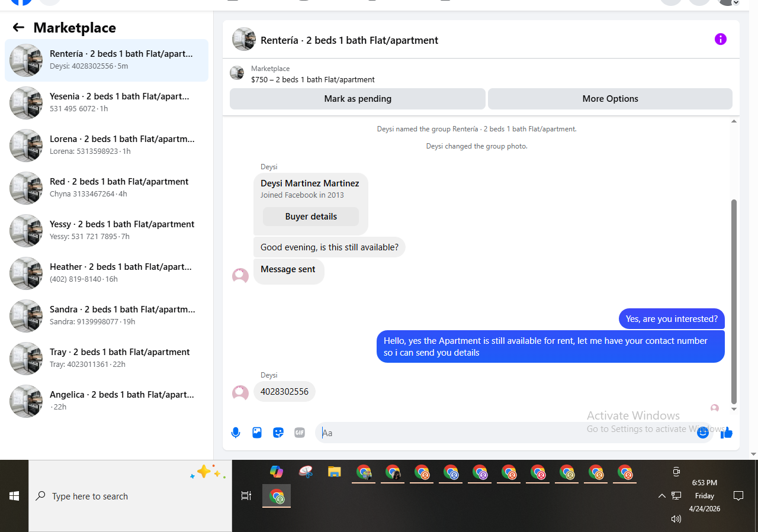View Buyer details for Deysi
This screenshot has height=532, width=758.
(x=311, y=217)
